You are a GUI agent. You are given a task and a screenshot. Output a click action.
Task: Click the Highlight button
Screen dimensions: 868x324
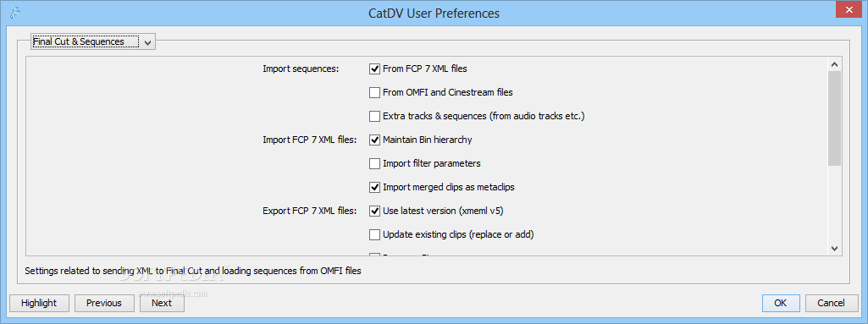click(39, 303)
